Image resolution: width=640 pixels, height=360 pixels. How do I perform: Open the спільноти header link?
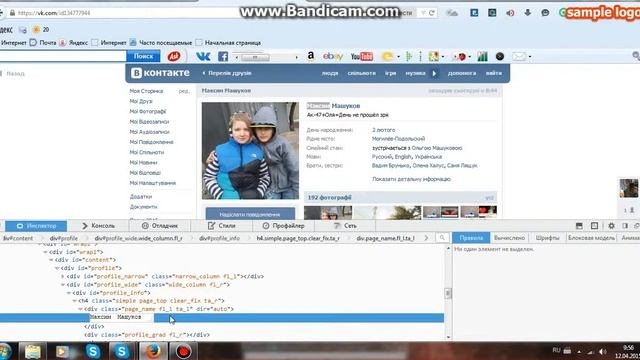pyautogui.click(x=361, y=73)
